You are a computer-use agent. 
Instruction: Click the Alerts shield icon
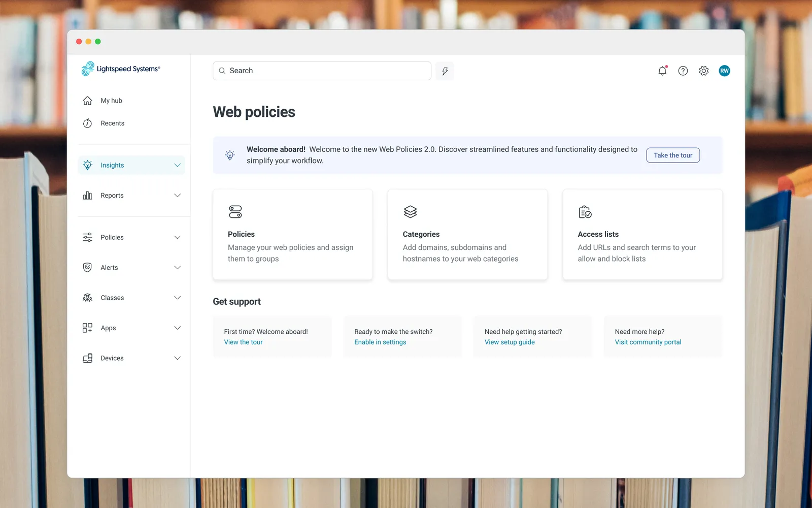pos(87,268)
